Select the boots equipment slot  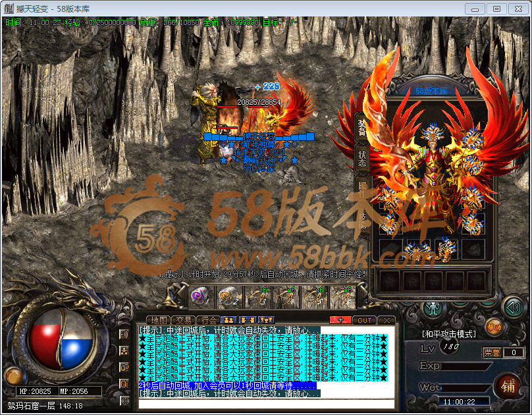pyautogui.click(x=446, y=250)
